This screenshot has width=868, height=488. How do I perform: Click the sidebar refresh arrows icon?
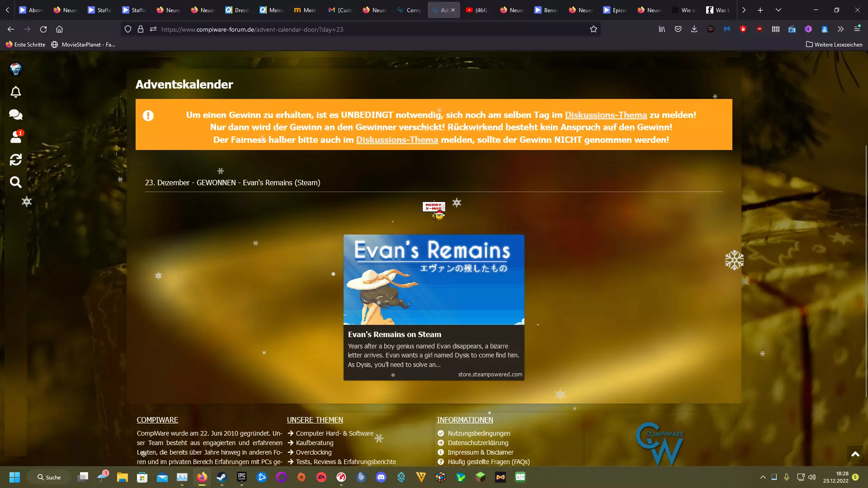(x=16, y=160)
